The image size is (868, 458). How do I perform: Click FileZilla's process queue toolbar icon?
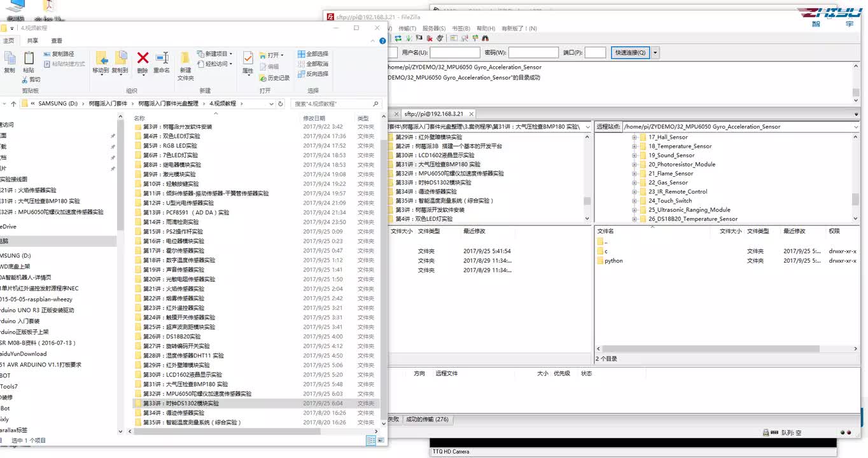(408, 38)
